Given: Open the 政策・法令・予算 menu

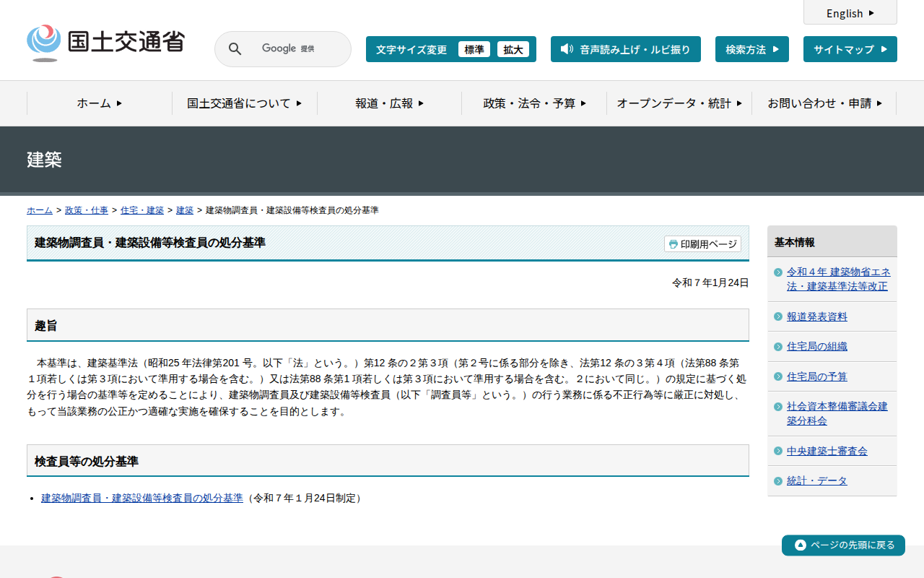Looking at the screenshot, I should (534, 103).
